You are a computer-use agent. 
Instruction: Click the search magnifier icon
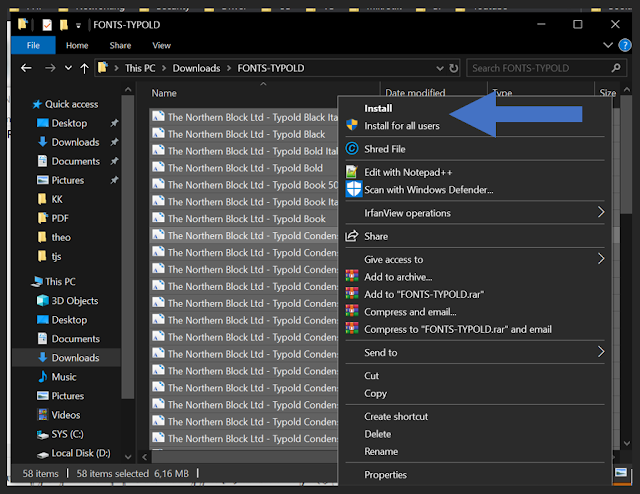click(616, 68)
